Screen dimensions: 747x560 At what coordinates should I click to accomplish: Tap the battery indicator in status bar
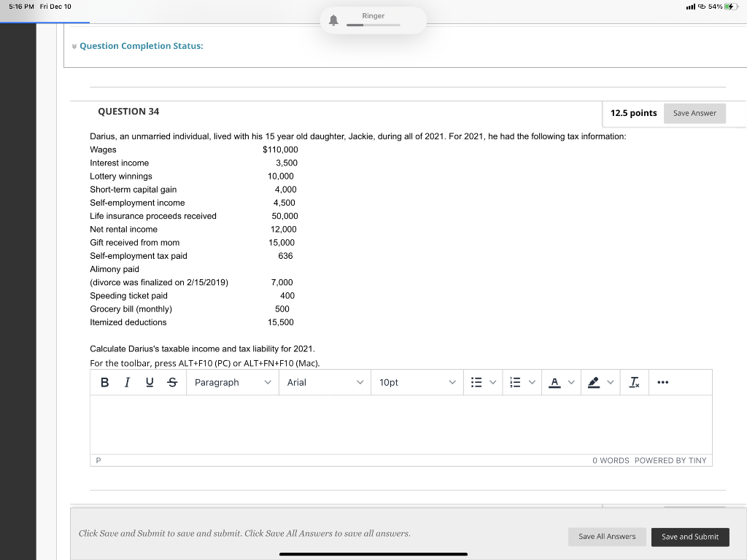tap(730, 7)
